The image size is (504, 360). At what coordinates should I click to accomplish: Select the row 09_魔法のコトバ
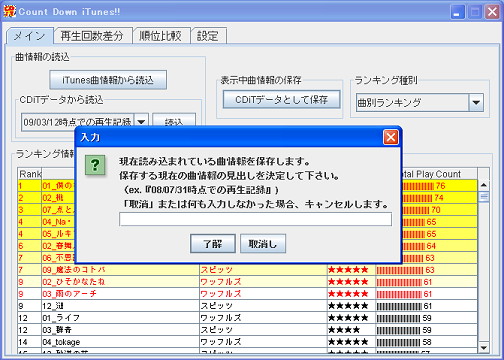[x=248, y=270]
